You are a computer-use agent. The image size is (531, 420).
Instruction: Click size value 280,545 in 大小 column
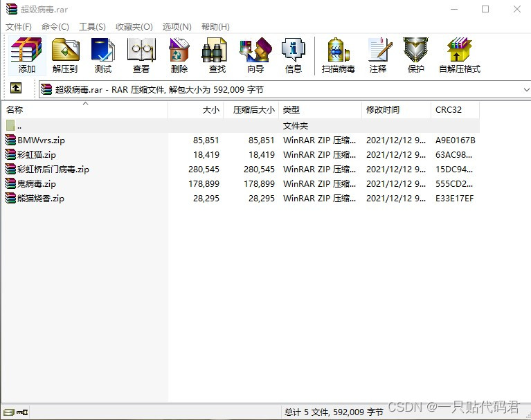(204, 170)
